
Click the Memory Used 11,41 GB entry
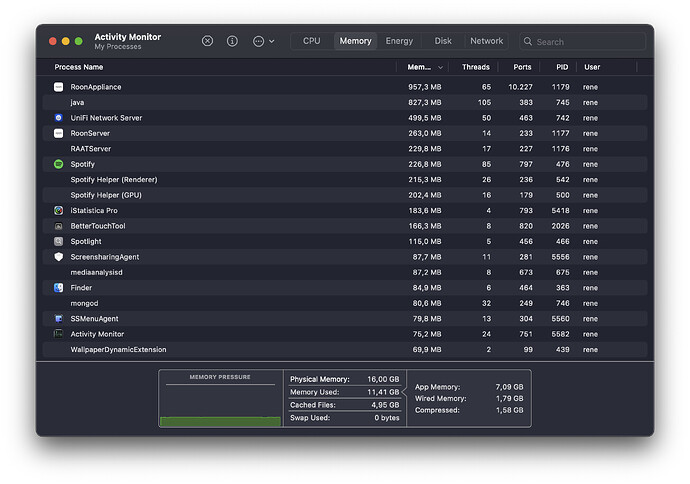pyautogui.click(x=345, y=392)
